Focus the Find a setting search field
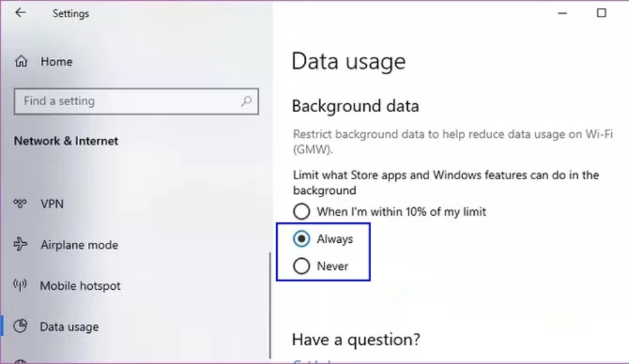The height and width of the screenshot is (364, 629). (136, 101)
